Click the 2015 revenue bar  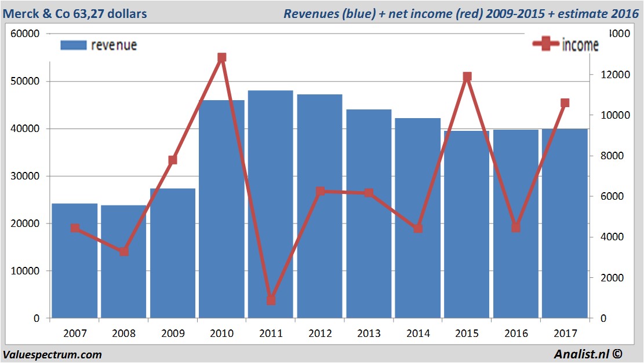pyautogui.click(x=467, y=225)
